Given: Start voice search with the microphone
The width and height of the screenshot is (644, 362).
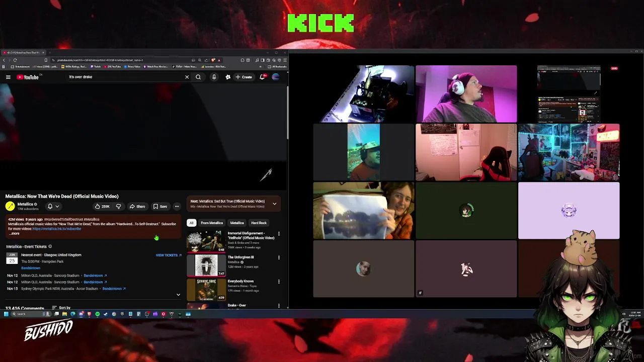Looking at the screenshot, I should [214, 77].
